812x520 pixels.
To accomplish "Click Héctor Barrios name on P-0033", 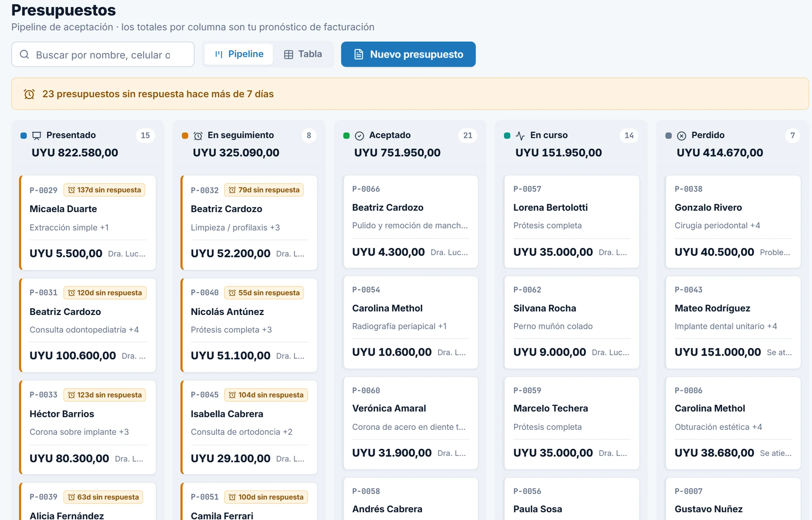I will pos(62,414).
